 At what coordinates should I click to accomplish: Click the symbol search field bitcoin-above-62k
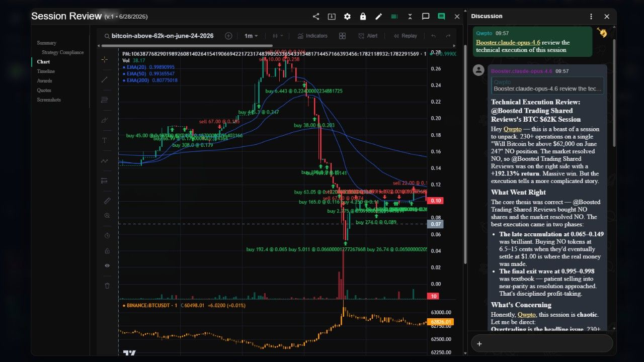click(x=159, y=36)
